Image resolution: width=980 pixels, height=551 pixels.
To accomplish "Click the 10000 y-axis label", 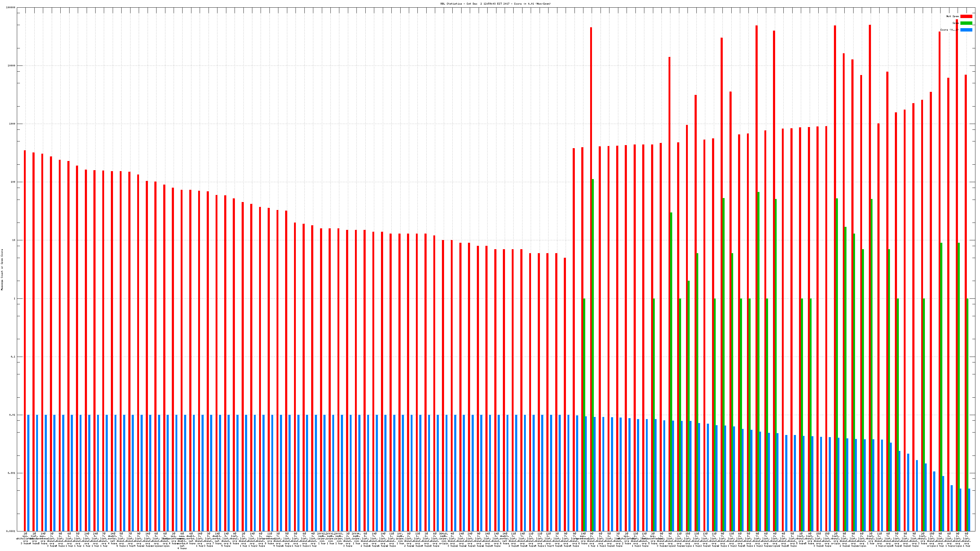I will (12, 66).
